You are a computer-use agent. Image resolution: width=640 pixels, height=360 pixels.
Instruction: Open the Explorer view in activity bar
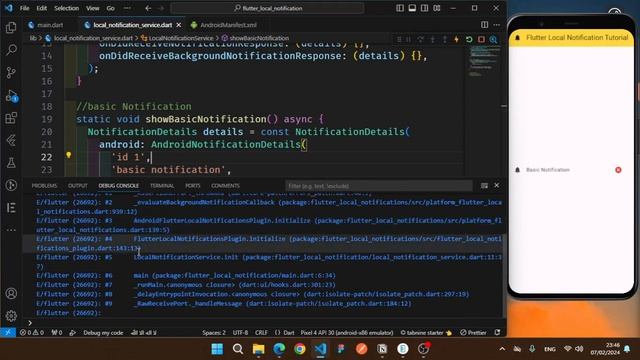11,27
